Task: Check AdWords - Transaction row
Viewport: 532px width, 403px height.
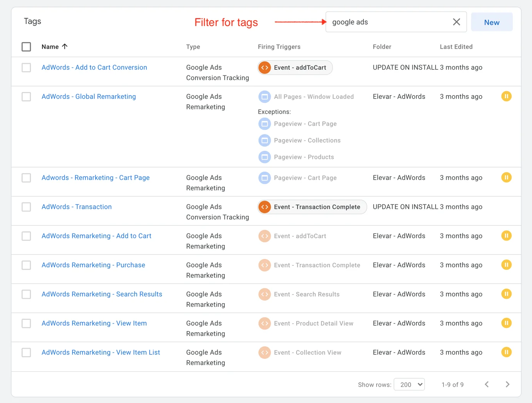Action: [26, 207]
